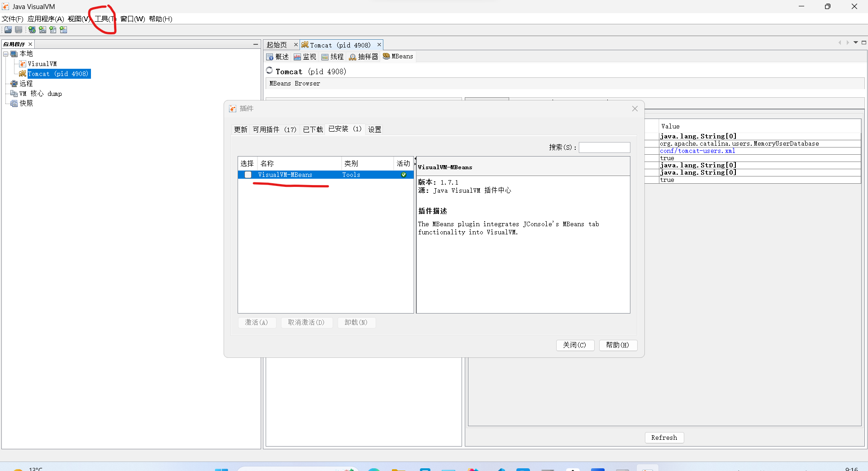Click the Add VM Coredump toolbar icon
This screenshot has width=868, height=471.
(x=53, y=30)
